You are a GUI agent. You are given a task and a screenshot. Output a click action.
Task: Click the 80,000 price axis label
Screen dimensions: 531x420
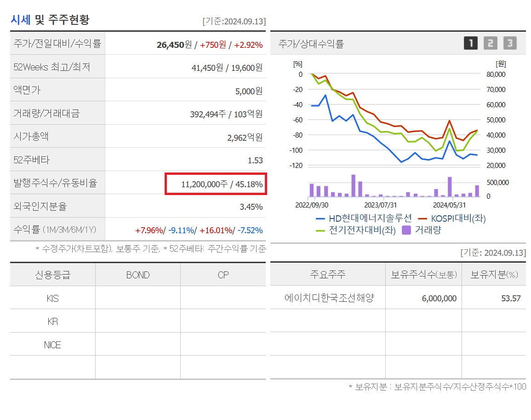click(496, 74)
